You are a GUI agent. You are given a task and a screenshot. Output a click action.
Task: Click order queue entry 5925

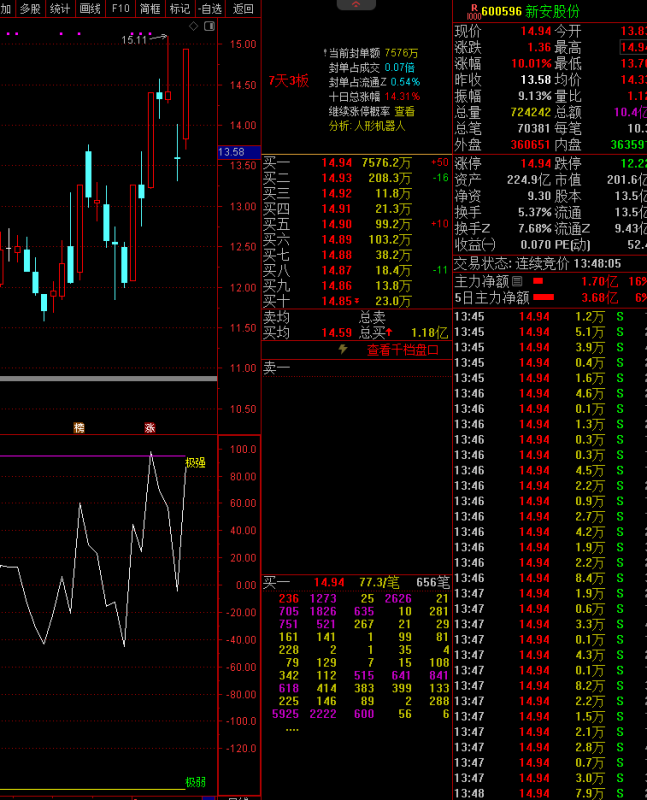pyautogui.click(x=285, y=714)
